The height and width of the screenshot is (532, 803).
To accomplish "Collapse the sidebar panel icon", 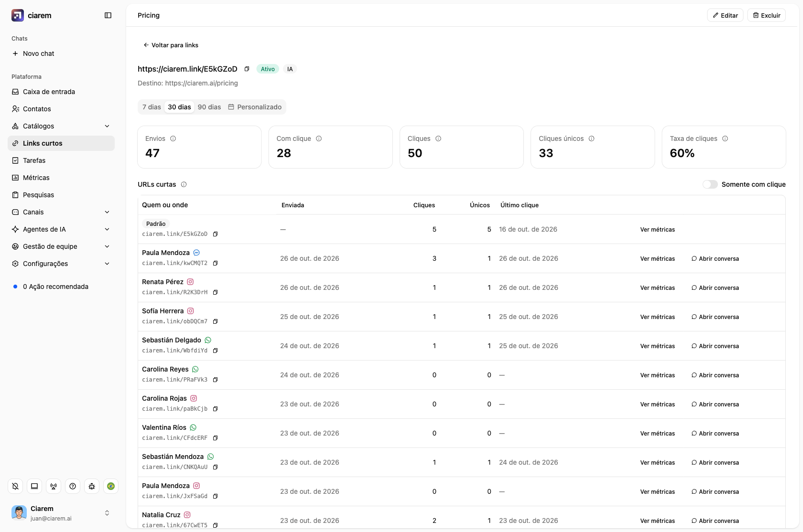I will pyautogui.click(x=108, y=15).
